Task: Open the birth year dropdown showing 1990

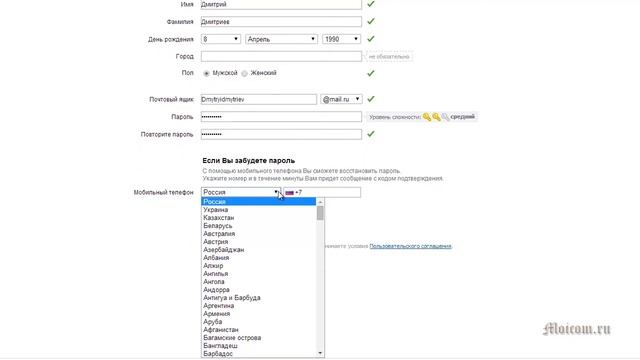Action: [x=341, y=39]
